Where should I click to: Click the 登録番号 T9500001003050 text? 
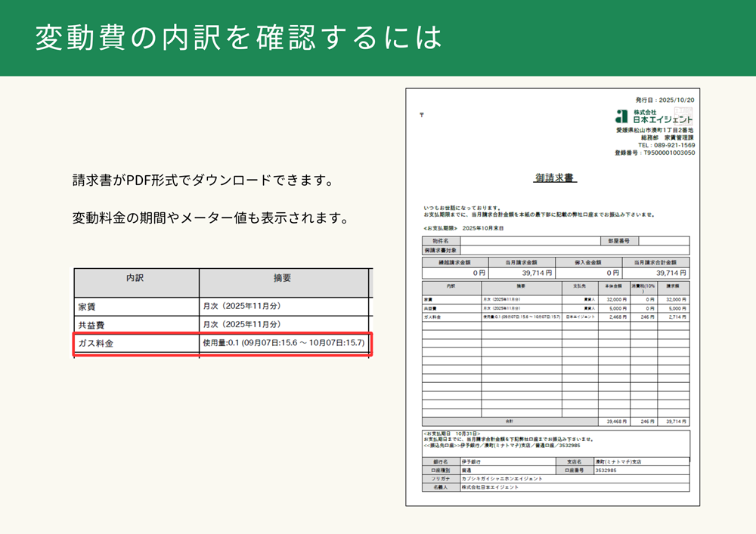[655, 153]
